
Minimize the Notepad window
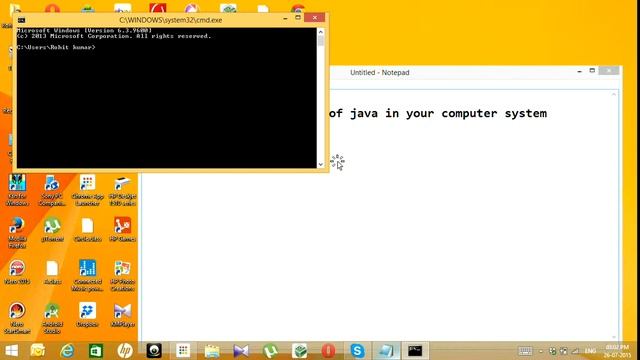[x=579, y=71]
